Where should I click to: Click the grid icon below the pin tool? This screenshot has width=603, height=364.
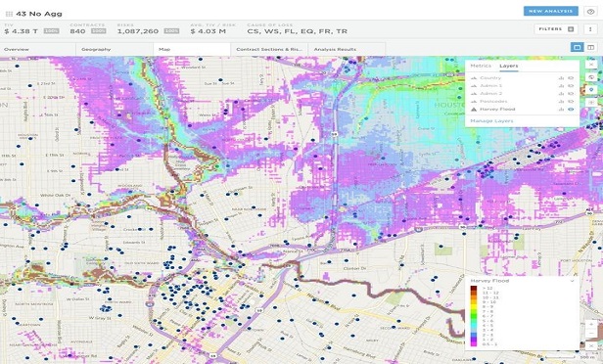pyautogui.click(x=591, y=103)
